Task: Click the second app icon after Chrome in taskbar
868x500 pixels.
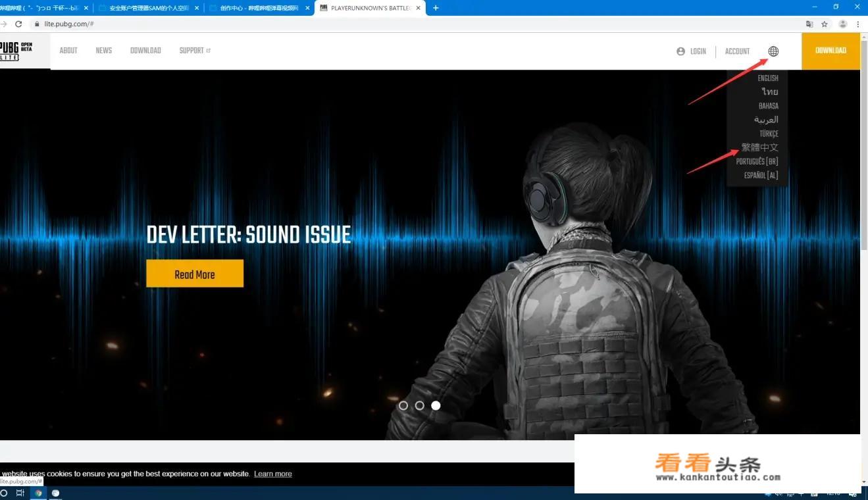Action: coord(55,493)
